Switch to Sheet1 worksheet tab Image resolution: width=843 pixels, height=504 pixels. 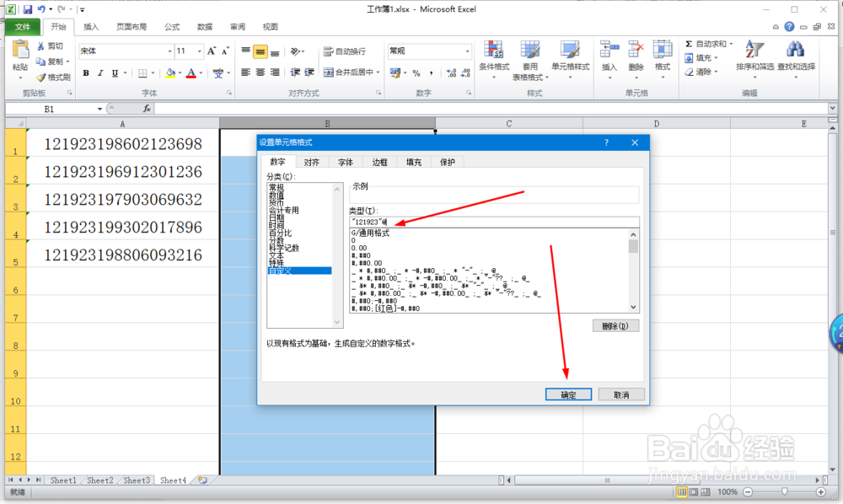[x=63, y=480]
